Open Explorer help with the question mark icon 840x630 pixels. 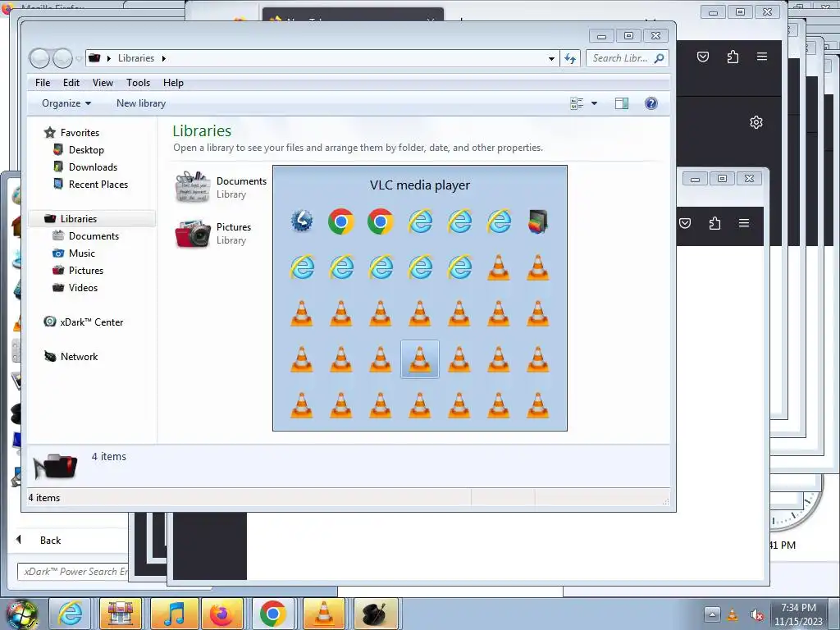click(x=651, y=103)
